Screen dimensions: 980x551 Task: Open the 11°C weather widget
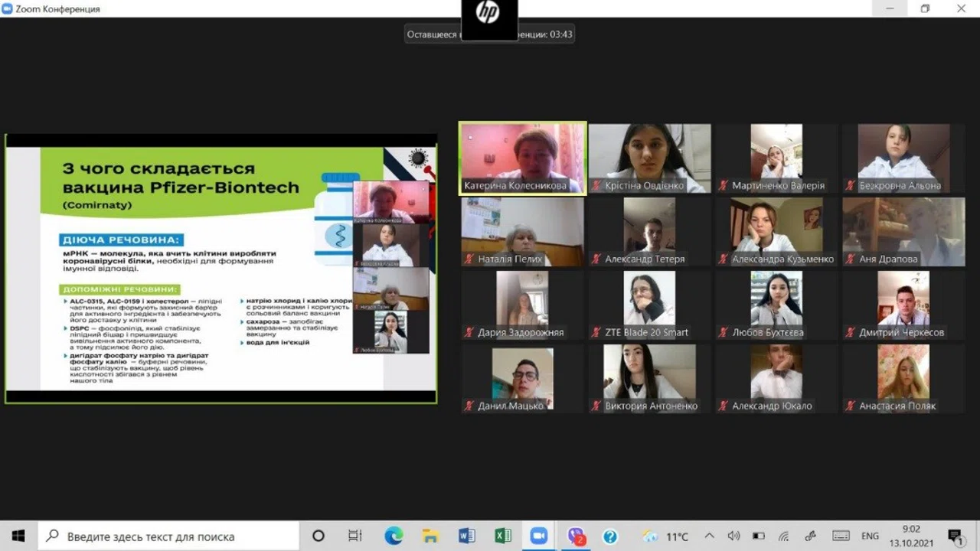tap(665, 536)
